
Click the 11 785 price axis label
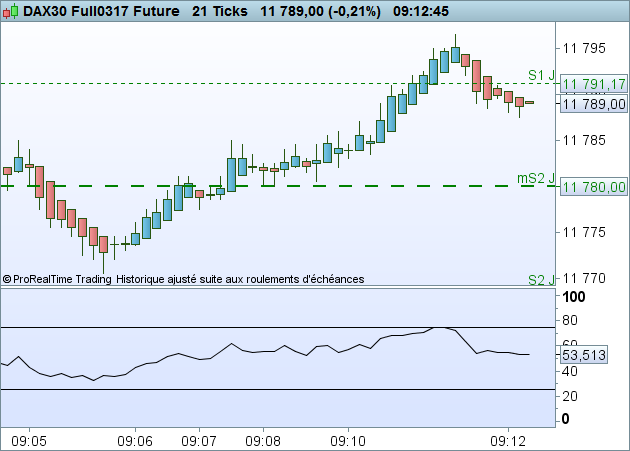click(584, 141)
